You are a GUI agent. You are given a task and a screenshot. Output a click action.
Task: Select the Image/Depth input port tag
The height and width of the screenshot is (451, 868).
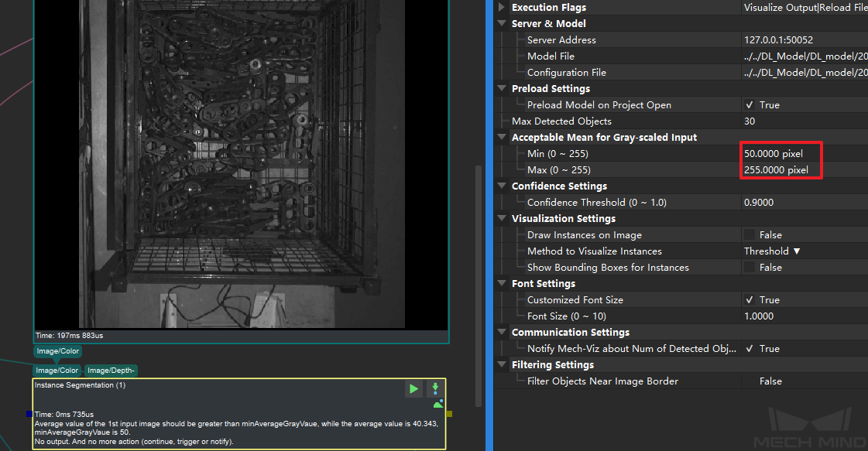[111, 371]
